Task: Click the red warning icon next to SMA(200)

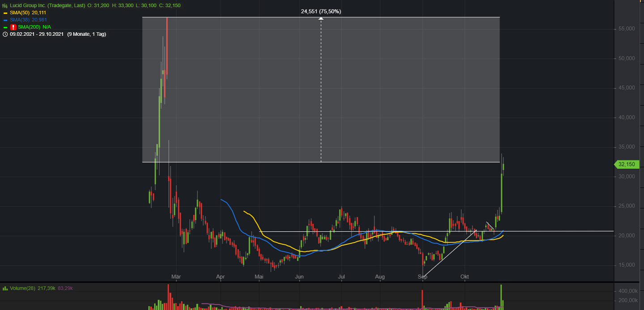Action: point(13,27)
